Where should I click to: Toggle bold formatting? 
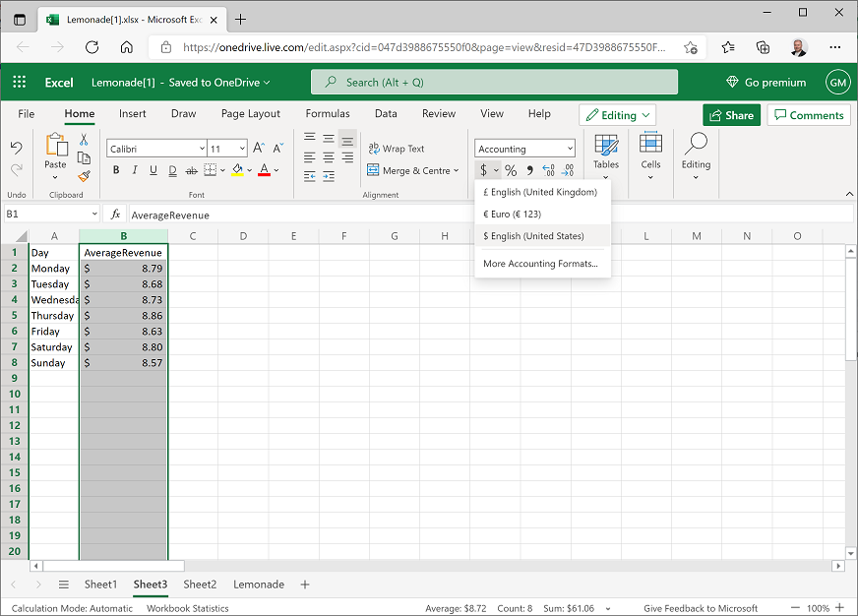[115, 170]
